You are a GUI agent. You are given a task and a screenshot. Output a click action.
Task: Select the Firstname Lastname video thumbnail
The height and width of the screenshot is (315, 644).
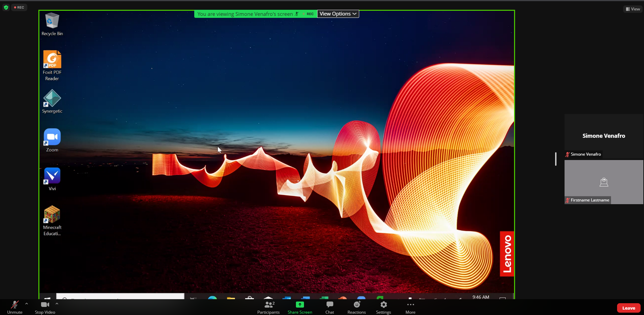point(604,182)
